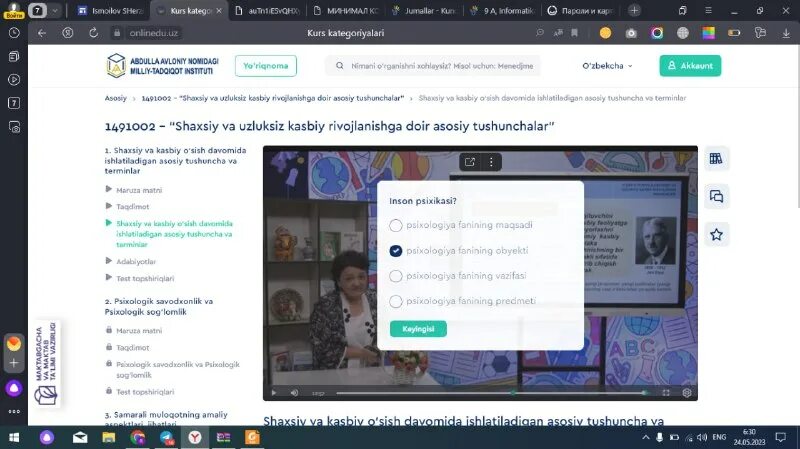
Task: Click the bookmark icon in address bar
Action: 574,33
